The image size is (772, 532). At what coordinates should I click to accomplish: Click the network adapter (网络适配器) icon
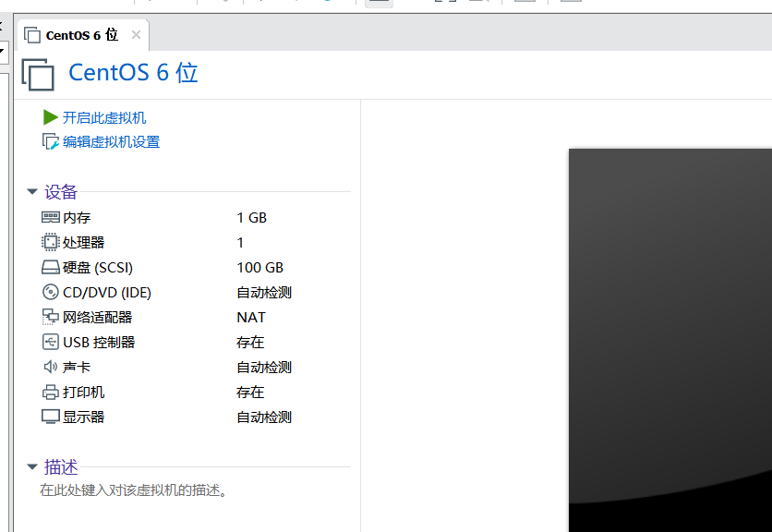pos(50,317)
